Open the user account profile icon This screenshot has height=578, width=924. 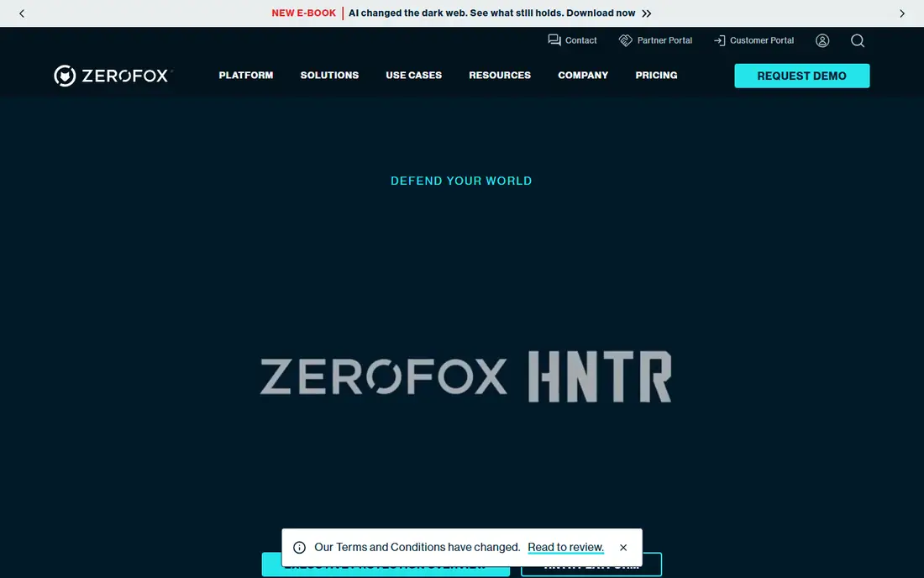click(x=822, y=40)
